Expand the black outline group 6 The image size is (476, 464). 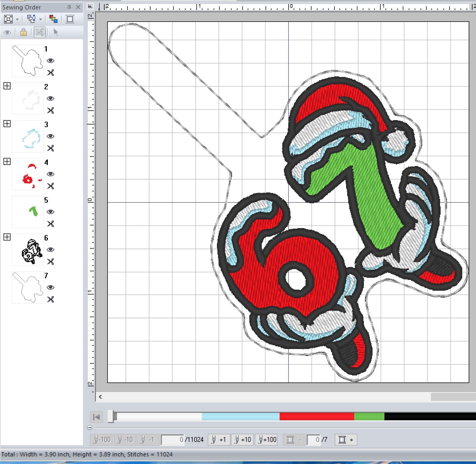7,237
